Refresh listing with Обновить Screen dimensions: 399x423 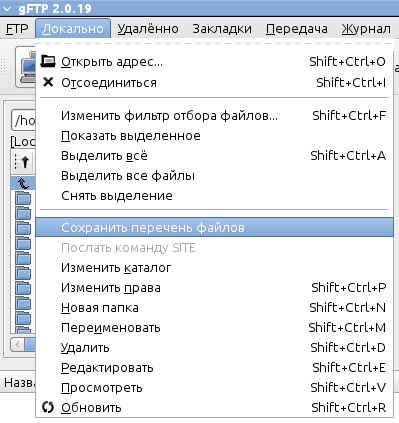pyautogui.click(x=214, y=407)
